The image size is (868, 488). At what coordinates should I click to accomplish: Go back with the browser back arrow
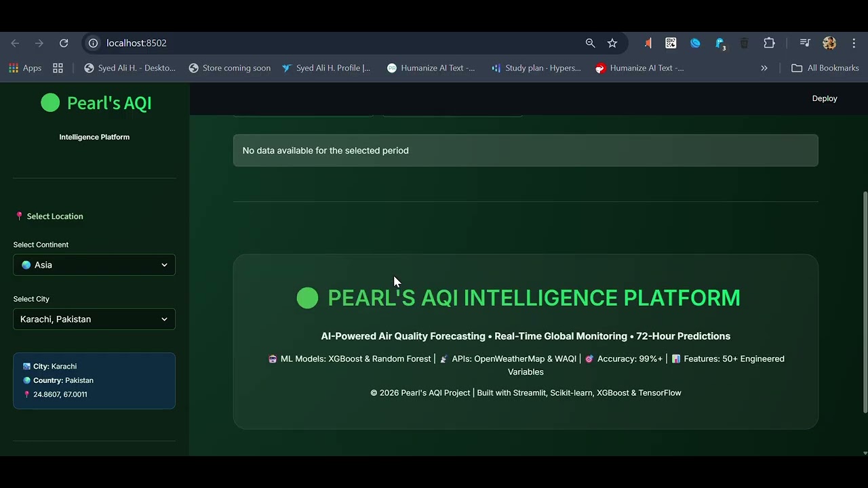click(15, 43)
